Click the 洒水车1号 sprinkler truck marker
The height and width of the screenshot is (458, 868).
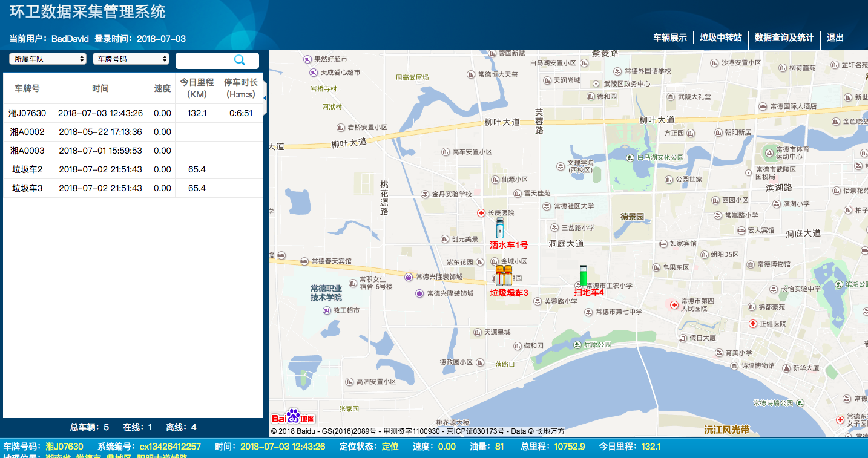[499, 229]
